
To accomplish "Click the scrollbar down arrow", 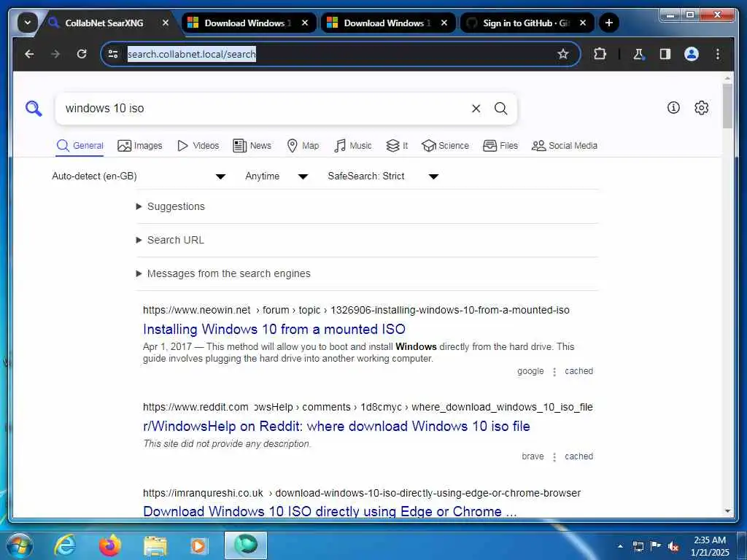I will (727, 511).
